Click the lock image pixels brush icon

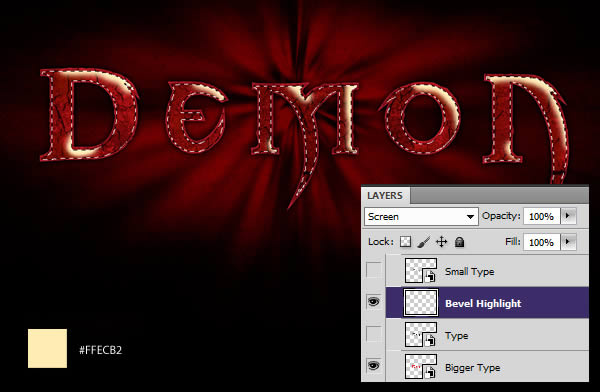pos(424,242)
